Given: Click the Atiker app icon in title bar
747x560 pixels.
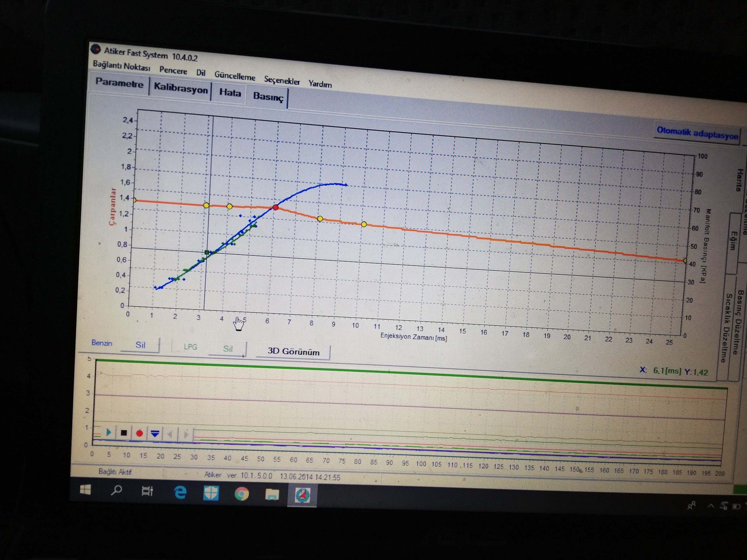Looking at the screenshot, I should (x=96, y=49).
